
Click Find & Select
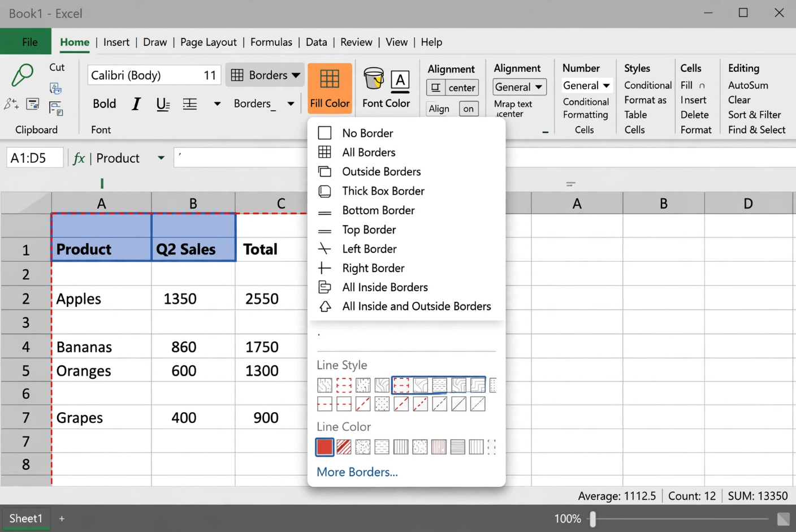click(756, 129)
